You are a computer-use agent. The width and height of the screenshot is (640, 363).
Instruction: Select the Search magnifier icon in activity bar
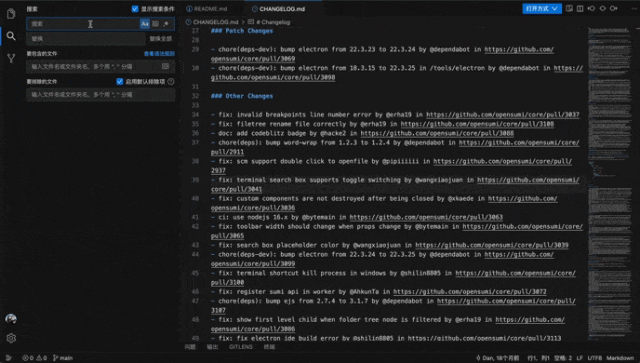(x=11, y=36)
